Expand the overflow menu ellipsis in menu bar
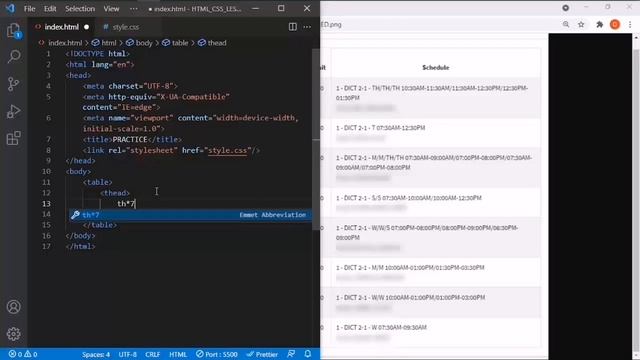Viewport: 640px width, 360px height. (x=133, y=9)
